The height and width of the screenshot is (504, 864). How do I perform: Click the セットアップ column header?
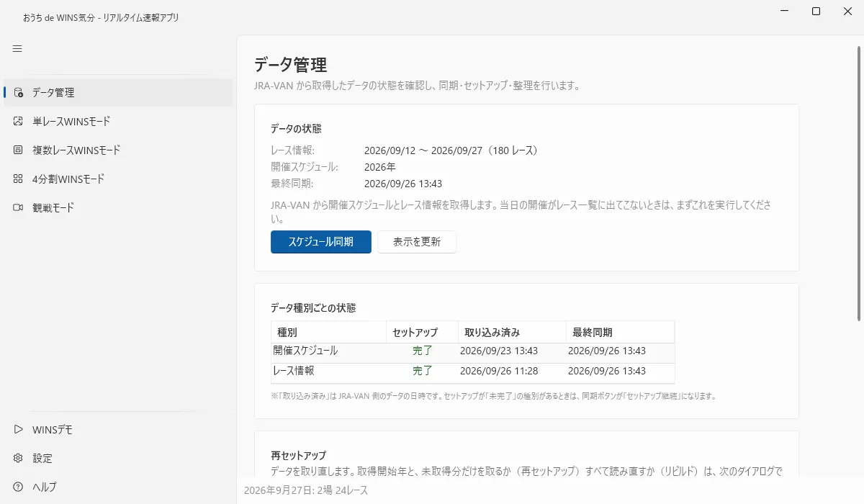pyautogui.click(x=423, y=332)
